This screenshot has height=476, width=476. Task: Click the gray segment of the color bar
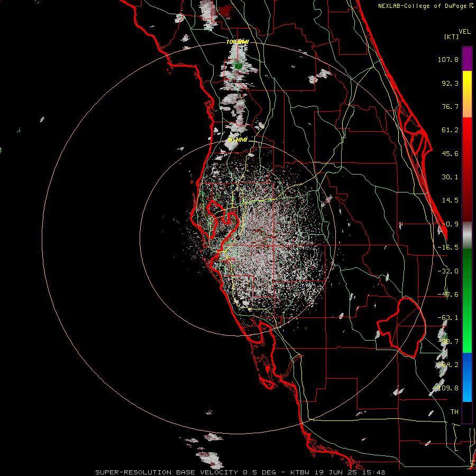[467, 235]
